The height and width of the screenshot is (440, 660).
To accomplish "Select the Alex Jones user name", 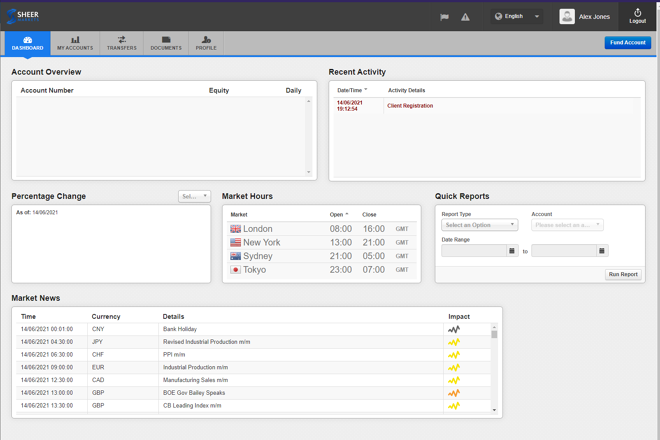I will point(594,17).
